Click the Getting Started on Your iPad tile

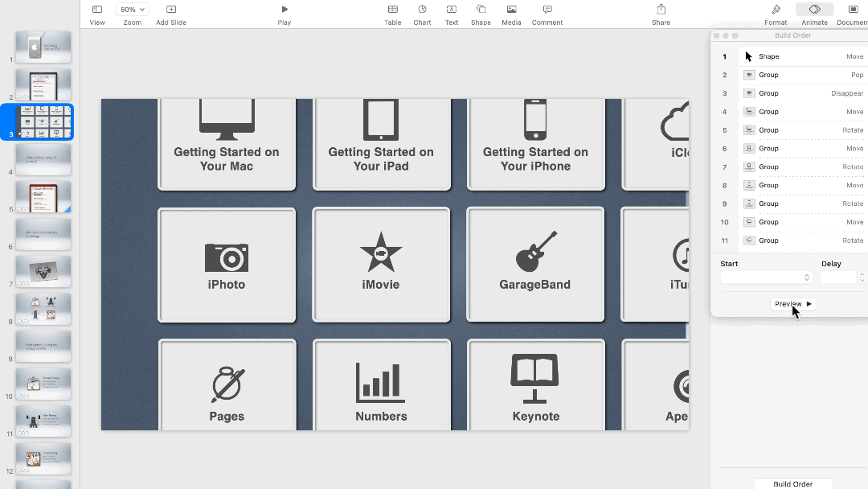click(382, 145)
